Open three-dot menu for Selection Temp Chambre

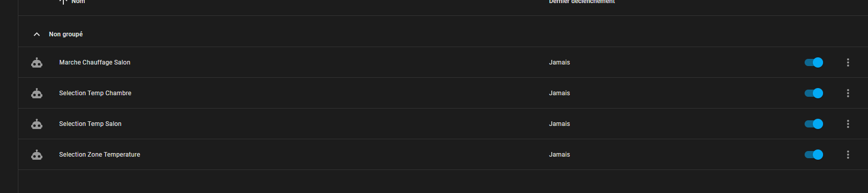click(x=848, y=93)
